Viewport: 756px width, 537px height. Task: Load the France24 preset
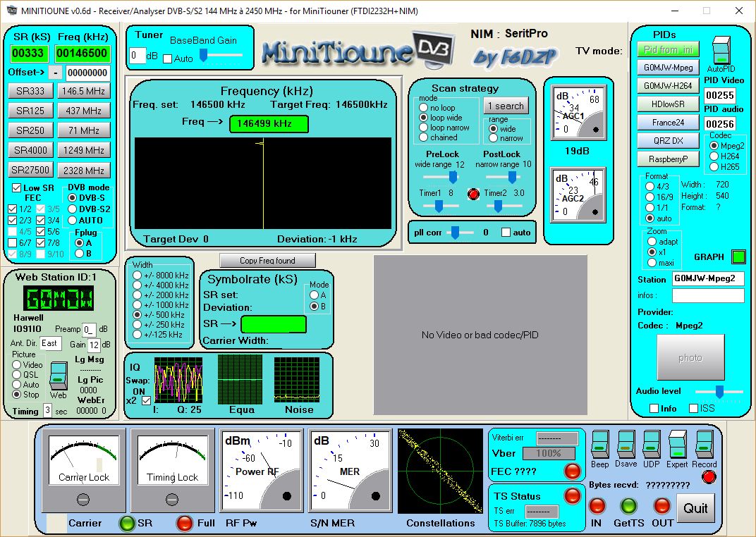pyautogui.click(x=668, y=123)
